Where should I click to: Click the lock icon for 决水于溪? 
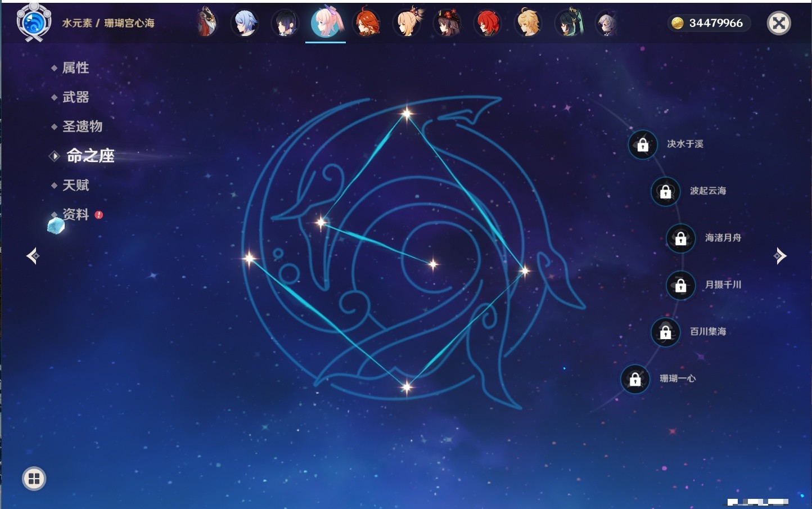click(643, 145)
